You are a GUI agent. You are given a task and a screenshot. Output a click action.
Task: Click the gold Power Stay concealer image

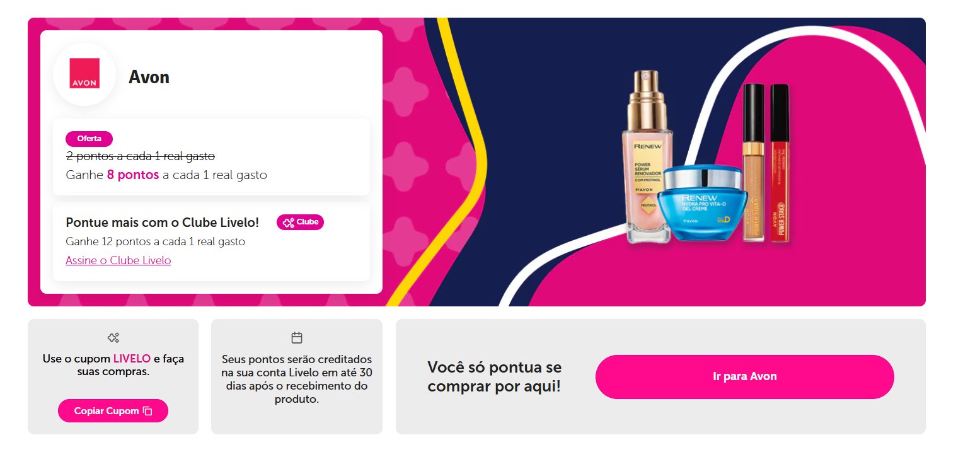754,163
